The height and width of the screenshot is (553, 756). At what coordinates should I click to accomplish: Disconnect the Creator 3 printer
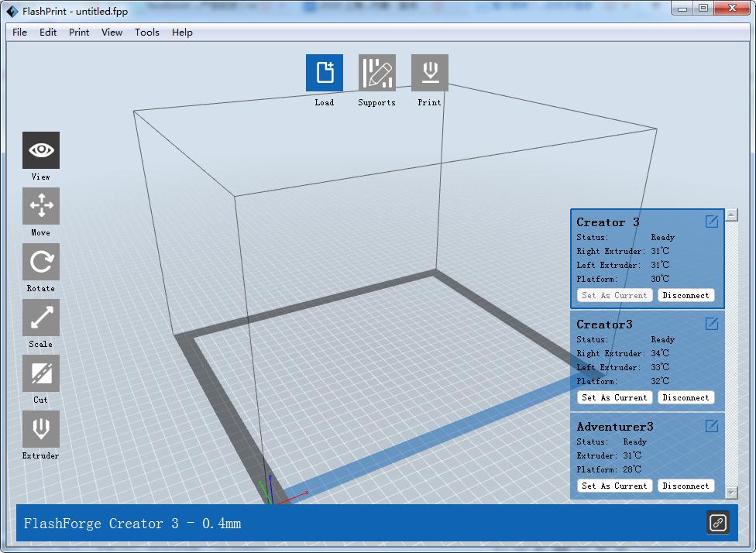point(686,295)
